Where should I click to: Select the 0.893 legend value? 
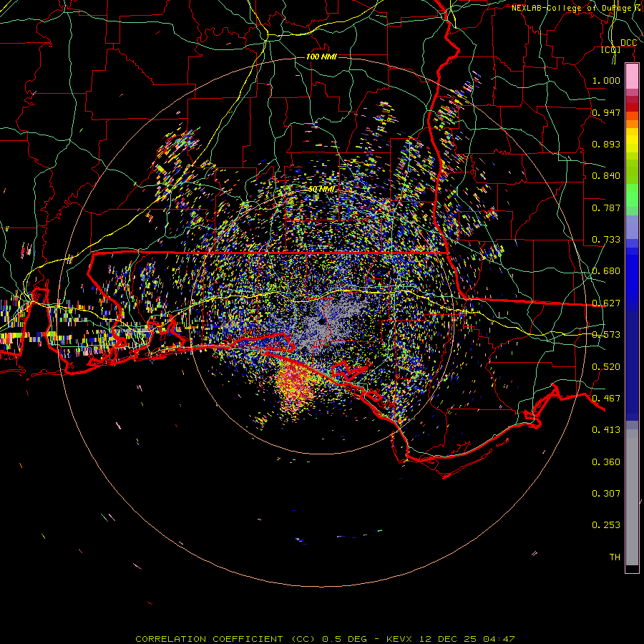coord(606,144)
